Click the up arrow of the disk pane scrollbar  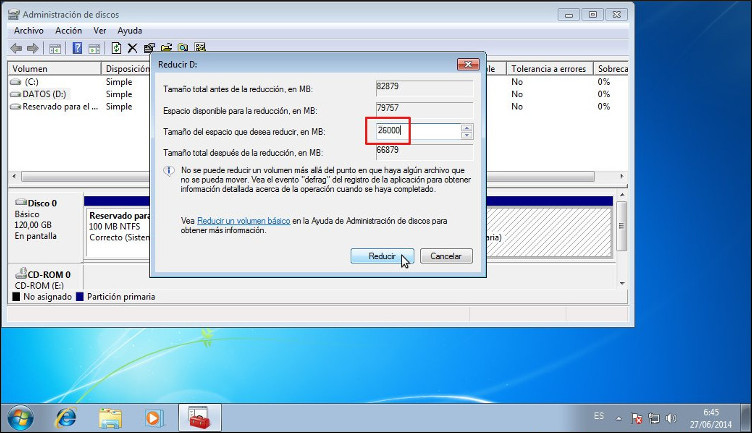pos(622,195)
